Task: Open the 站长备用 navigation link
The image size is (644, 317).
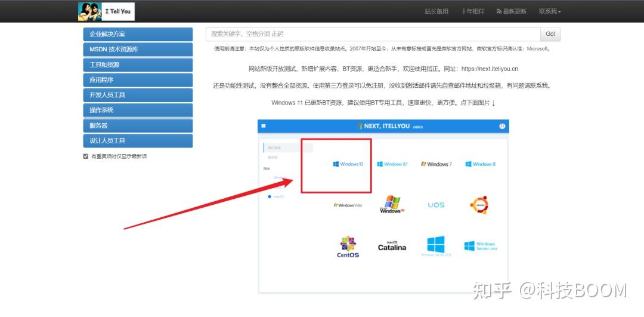Action: 436,11
